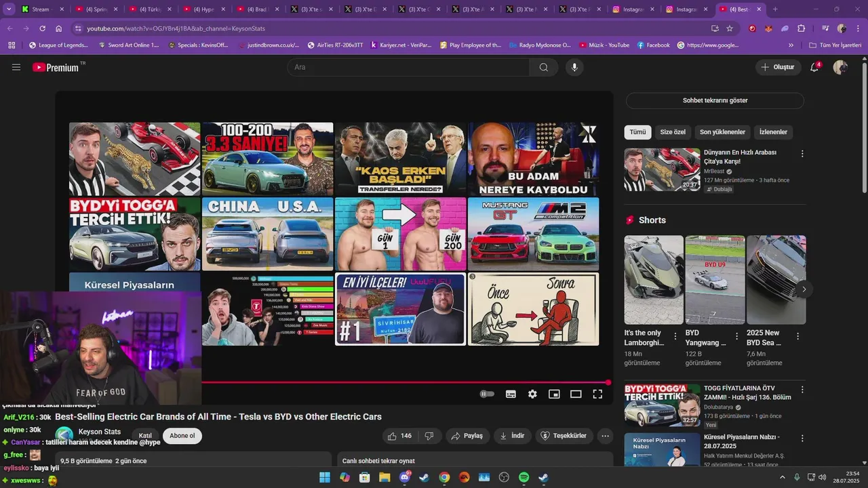
Task: Enter fullscreen from the player controls
Action: click(597, 394)
